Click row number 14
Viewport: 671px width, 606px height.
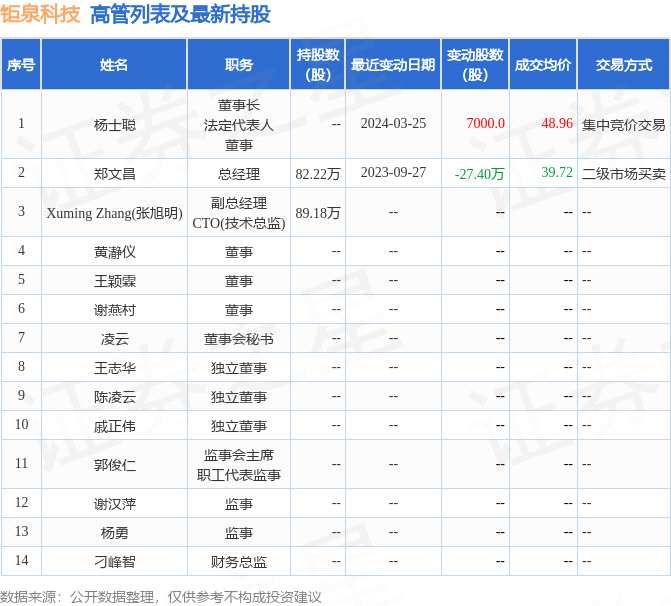21,560
